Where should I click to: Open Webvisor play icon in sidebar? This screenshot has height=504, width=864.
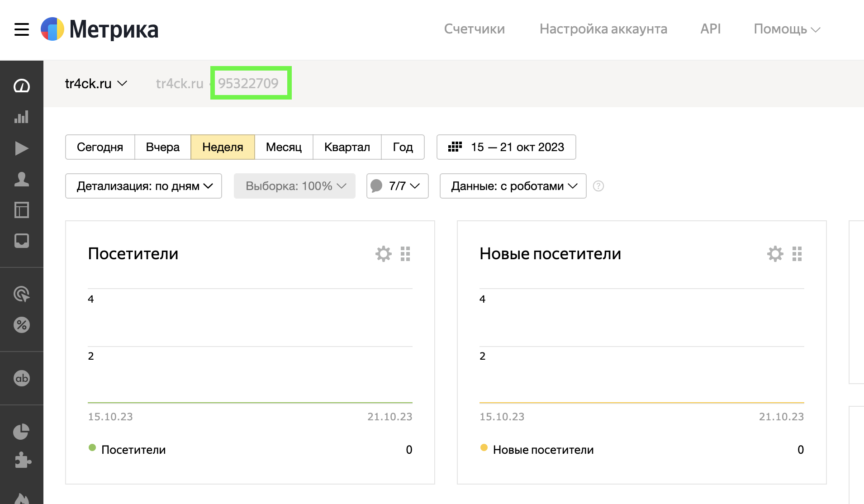(x=21, y=148)
